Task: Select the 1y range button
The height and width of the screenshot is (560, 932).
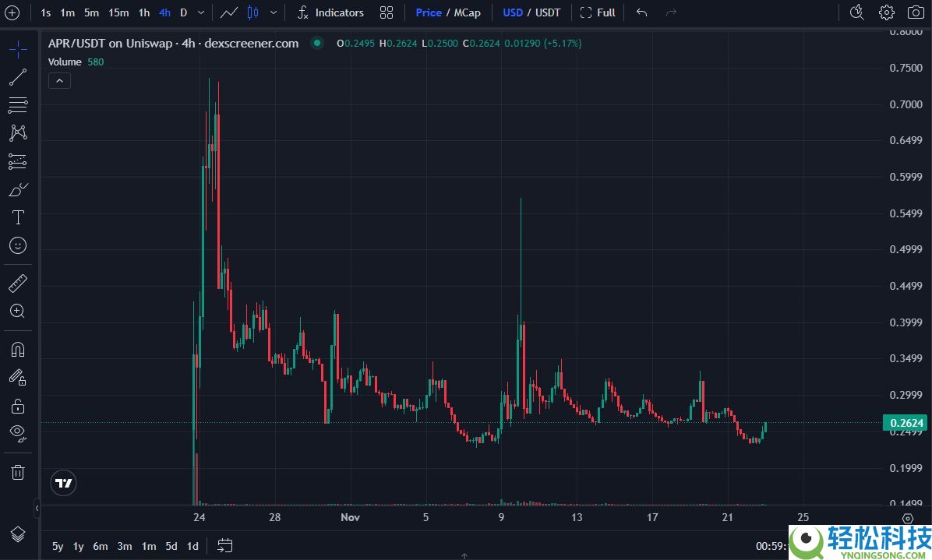Action: tap(77, 547)
